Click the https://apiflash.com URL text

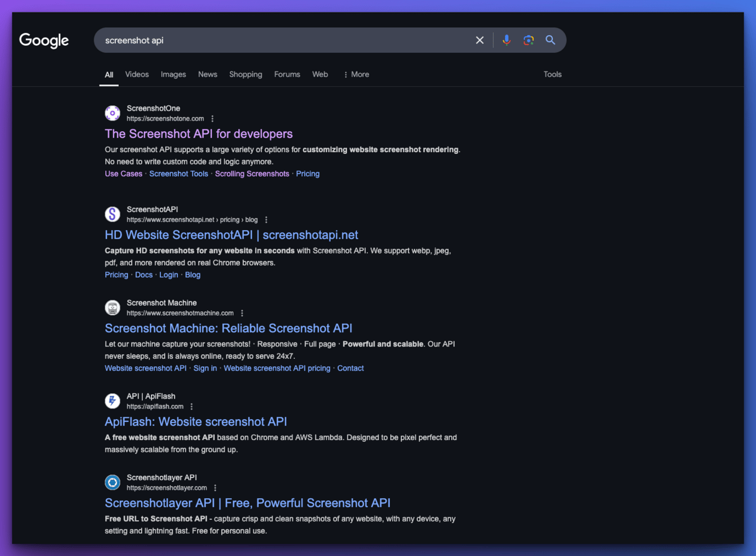pos(155,407)
